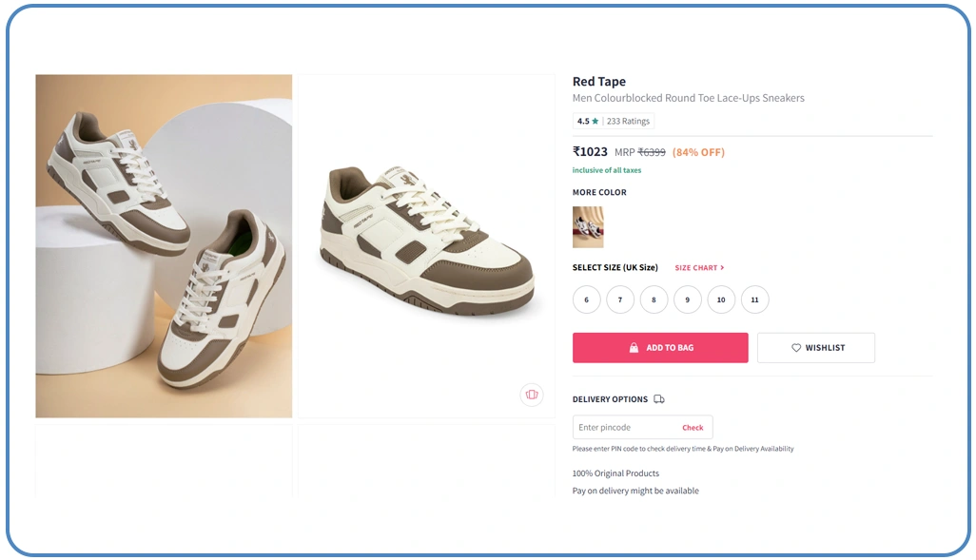This screenshot has height=560, width=976.
Task: Choose UK size 11
Action: coord(754,300)
